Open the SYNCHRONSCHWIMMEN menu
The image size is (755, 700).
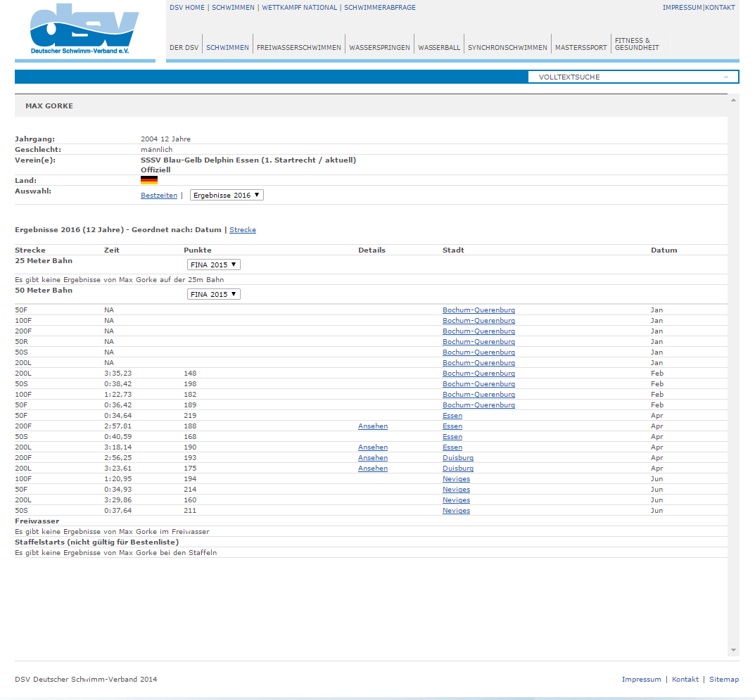(x=507, y=48)
